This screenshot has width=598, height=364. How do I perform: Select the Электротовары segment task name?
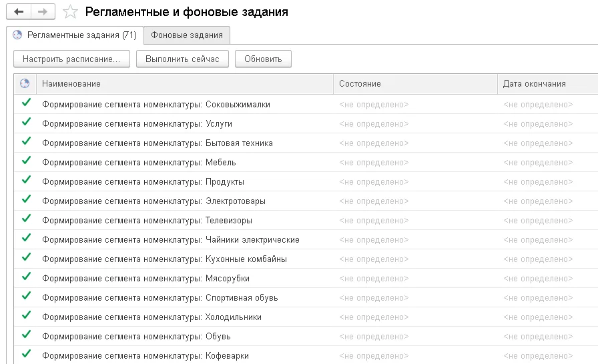click(x=154, y=201)
